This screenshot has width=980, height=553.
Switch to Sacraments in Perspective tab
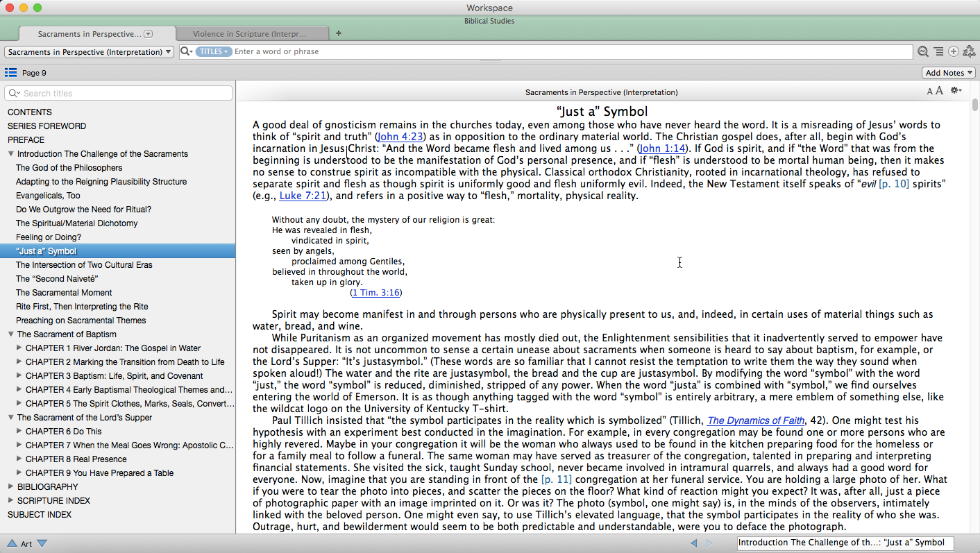pyautogui.click(x=96, y=33)
